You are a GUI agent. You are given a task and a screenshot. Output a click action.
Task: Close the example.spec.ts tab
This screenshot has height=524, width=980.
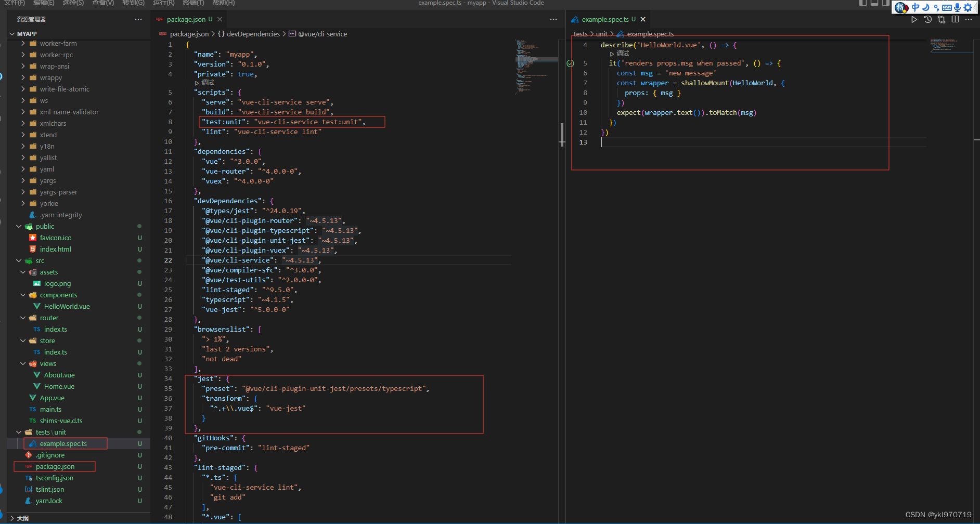[643, 19]
